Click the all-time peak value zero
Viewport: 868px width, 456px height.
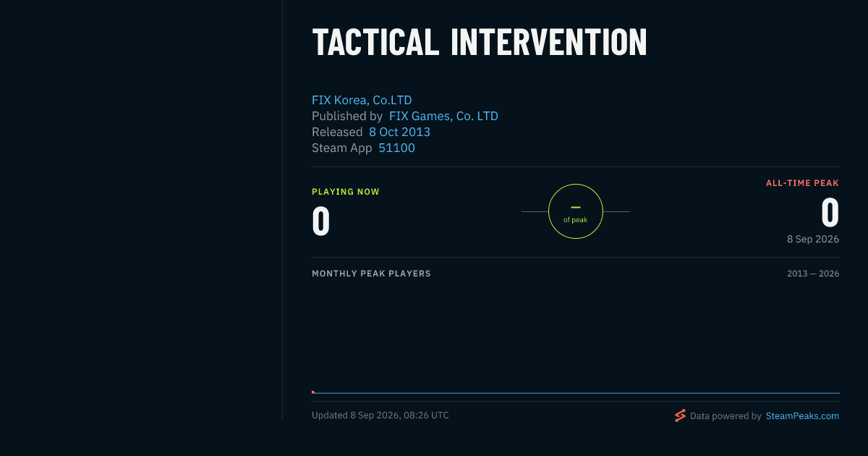[x=830, y=214]
